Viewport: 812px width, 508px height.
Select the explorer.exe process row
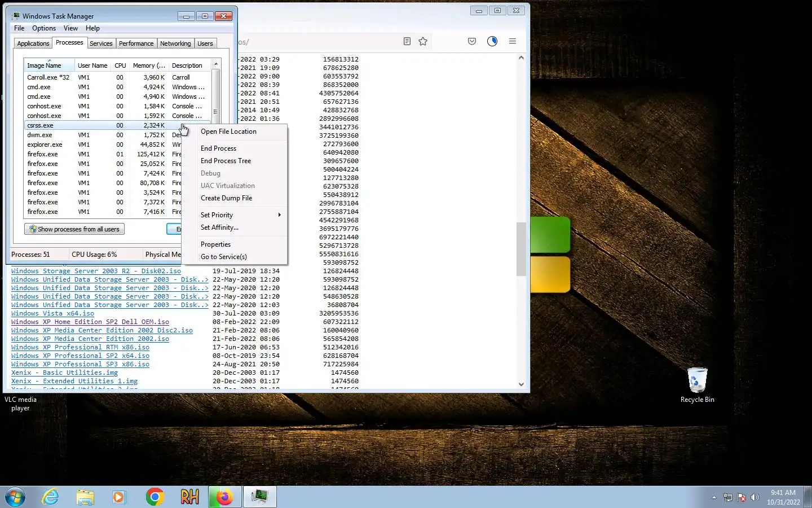tap(103, 144)
